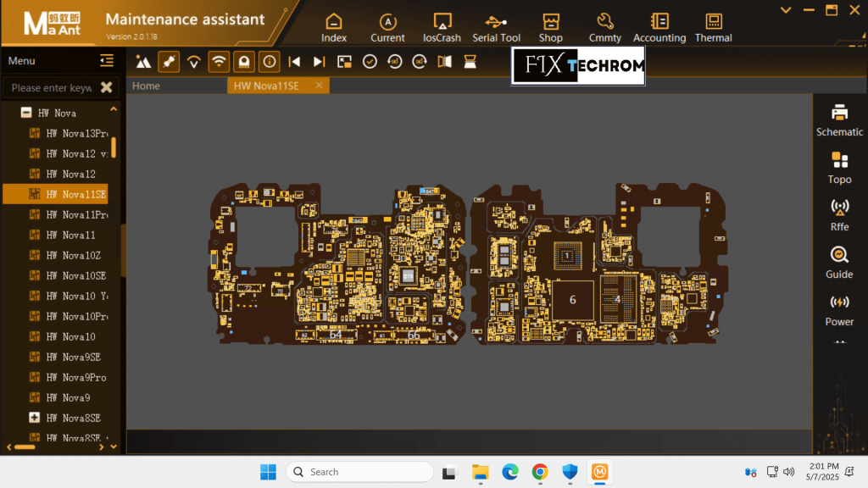Clear the keyword search field

(106, 87)
